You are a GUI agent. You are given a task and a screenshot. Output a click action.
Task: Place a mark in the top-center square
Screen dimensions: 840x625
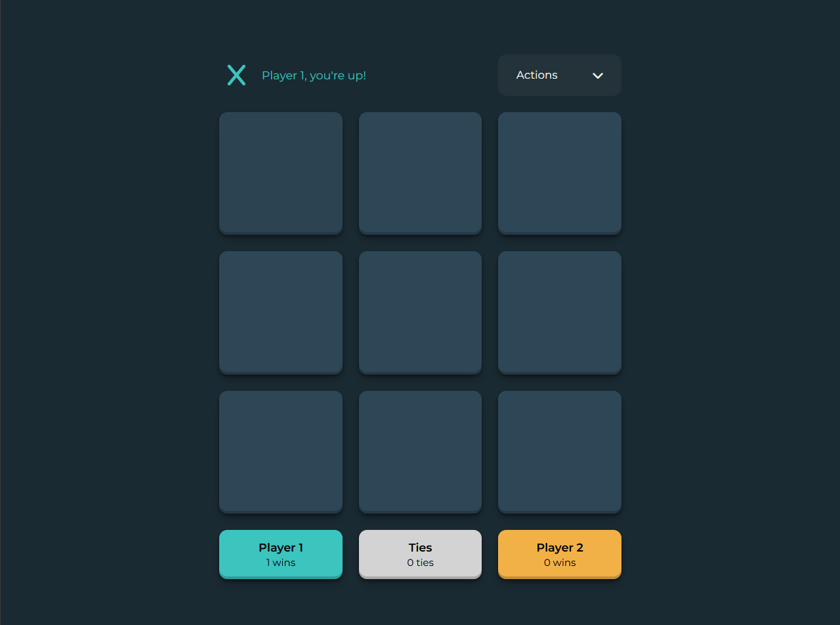coord(420,173)
